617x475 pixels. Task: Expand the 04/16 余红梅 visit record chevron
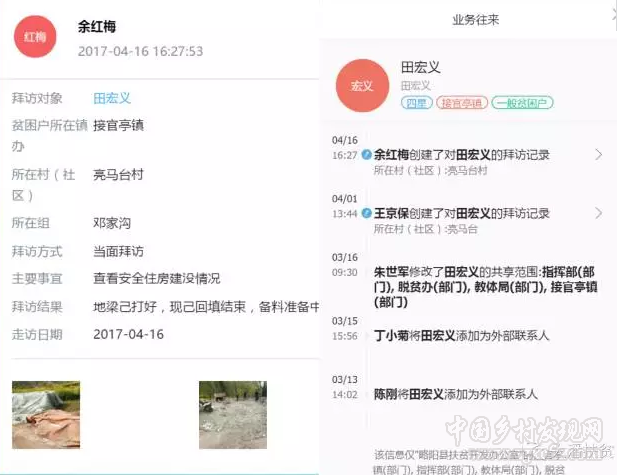coord(598,155)
